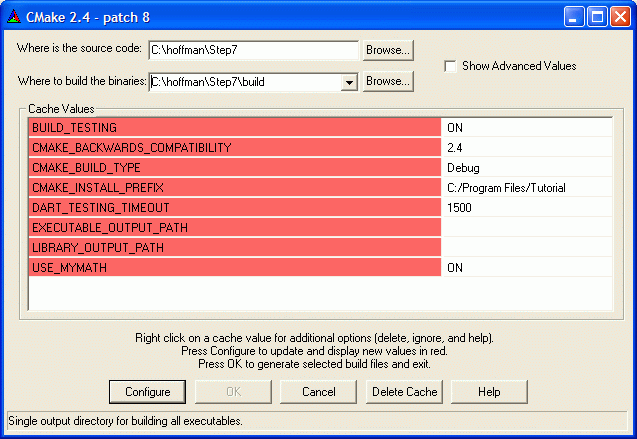Viewport: 637px width, 439px height.
Task: Click Browse next to source code field
Action: click(x=388, y=50)
